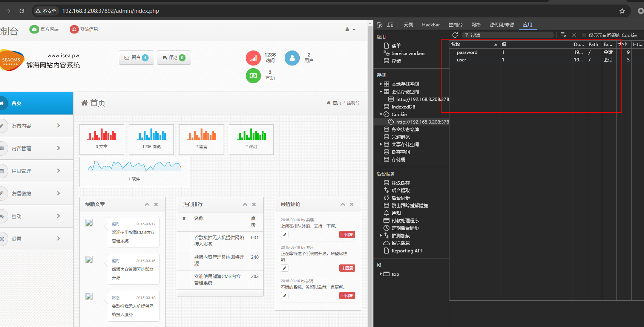The image size is (644, 327).
Task: Enable 仅显示有问题的 Cookie checkbox
Action: 584,35
